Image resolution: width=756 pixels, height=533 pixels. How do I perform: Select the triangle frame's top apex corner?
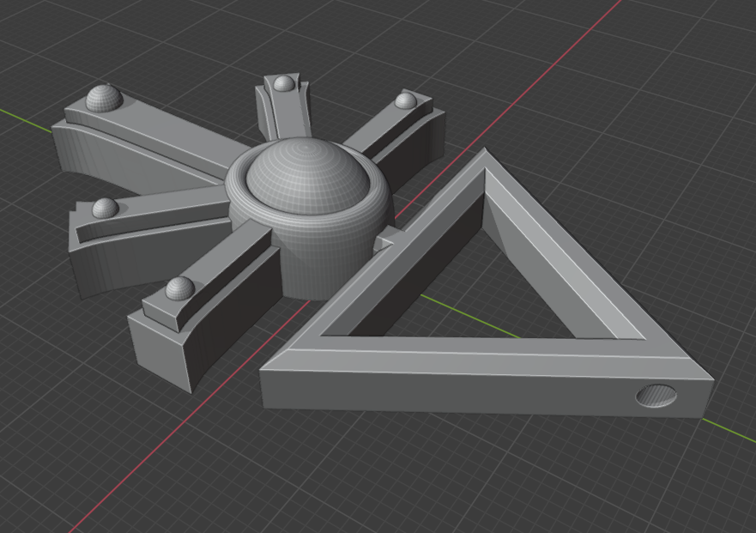point(485,159)
